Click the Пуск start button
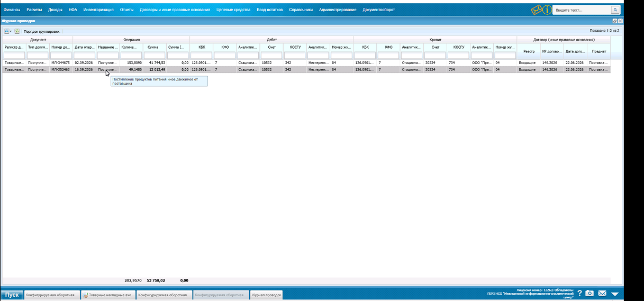Image resolution: width=644 pixels, height=301 pixels. coord(12,295)
